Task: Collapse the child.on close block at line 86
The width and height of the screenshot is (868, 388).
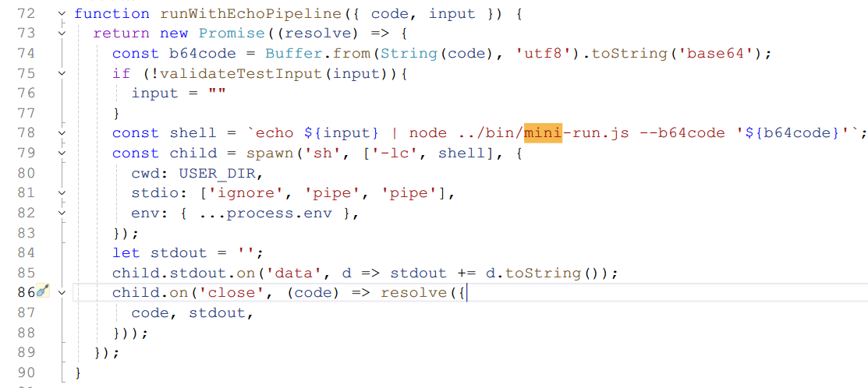Action: [62, 292]
